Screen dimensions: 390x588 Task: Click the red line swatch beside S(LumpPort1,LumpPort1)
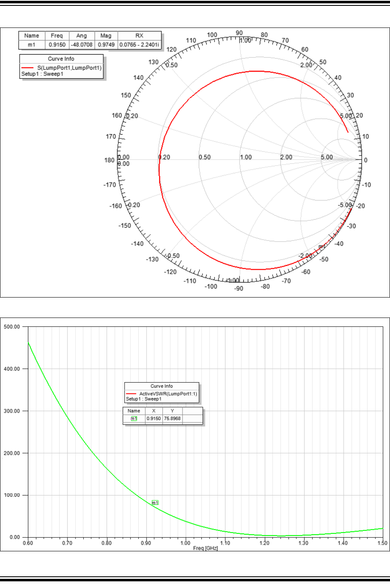point(27,68)
